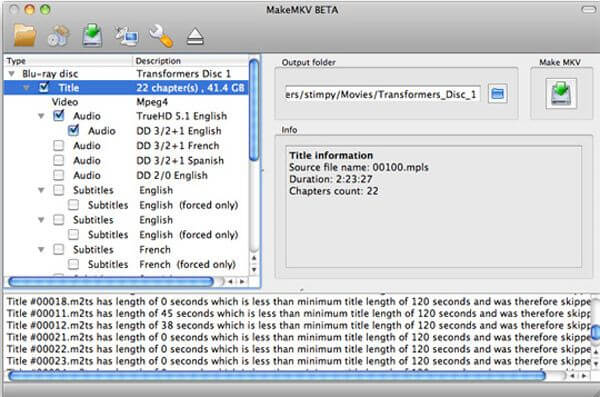Screen dimensions: 600x397
Task: Click the 'Title information' heading
Action: pos(331,155)
